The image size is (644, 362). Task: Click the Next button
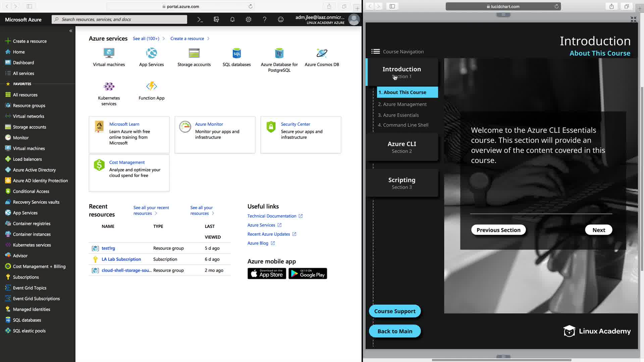598,230
